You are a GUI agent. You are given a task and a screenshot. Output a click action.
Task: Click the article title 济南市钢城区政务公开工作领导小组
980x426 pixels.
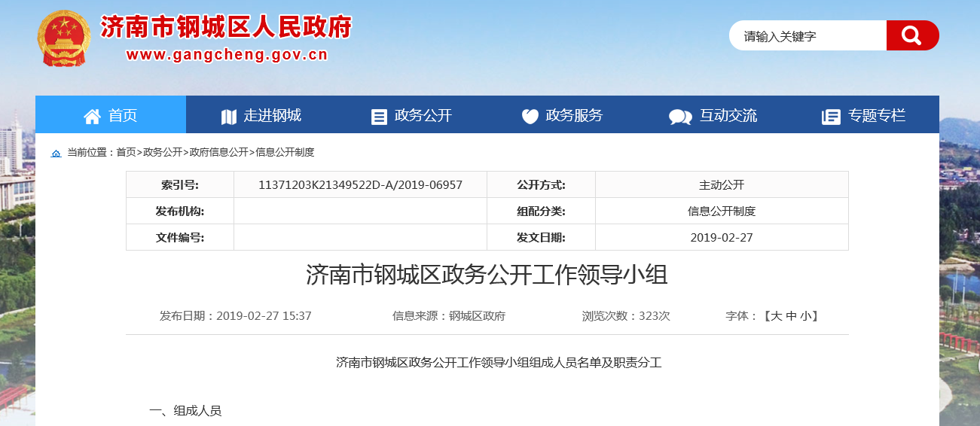[x=487, y=275]
